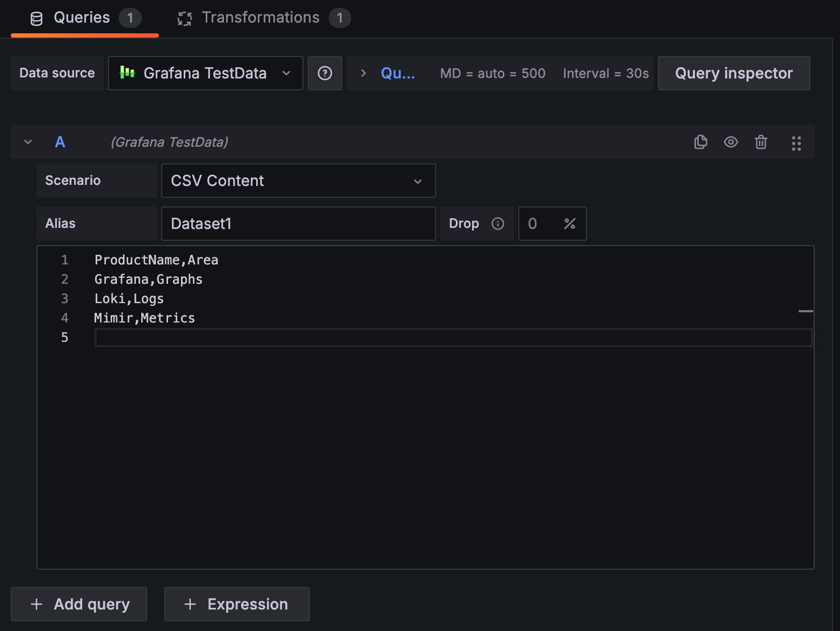Image resolution: width=840 pixels, height=631 pixels.
Task: Collapse query A with its chevron
Action: click(x=27, y=142)
